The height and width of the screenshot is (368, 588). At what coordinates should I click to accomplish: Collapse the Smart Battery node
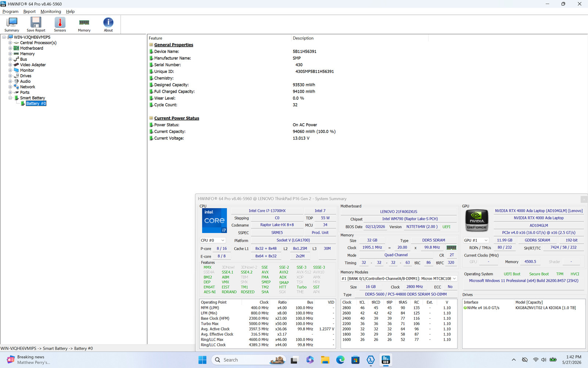pos(10,98)
